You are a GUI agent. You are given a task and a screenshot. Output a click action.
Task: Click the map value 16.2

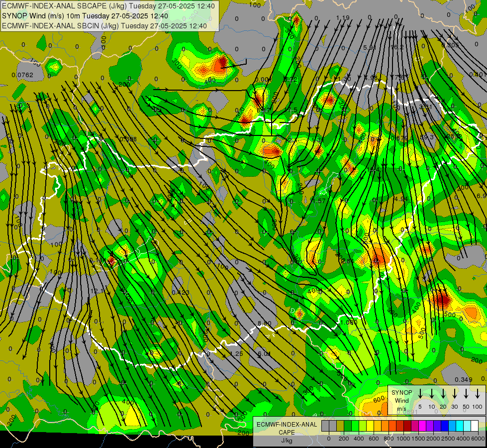397,47
